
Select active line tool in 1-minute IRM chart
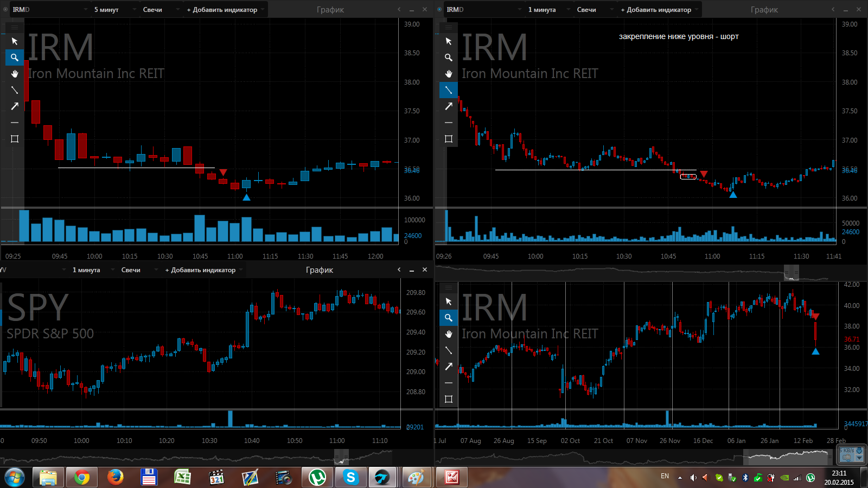(x=449, y=90)
